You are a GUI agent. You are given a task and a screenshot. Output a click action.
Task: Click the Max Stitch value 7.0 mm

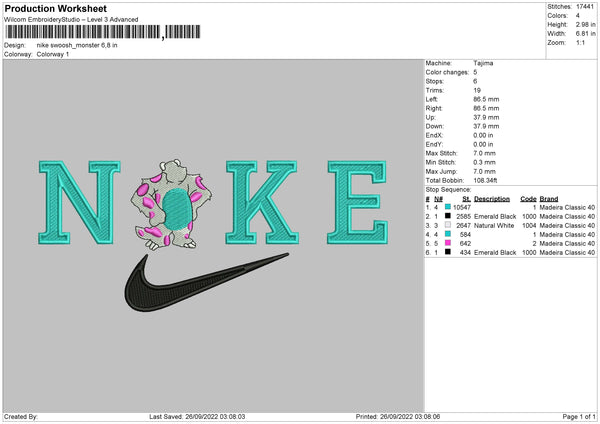point(484,153)
